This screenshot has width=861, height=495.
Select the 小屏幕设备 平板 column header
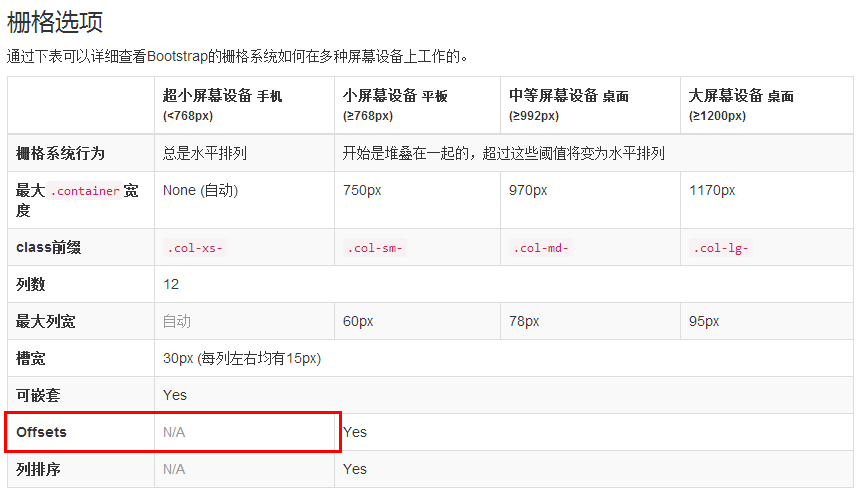coord(395,96)
